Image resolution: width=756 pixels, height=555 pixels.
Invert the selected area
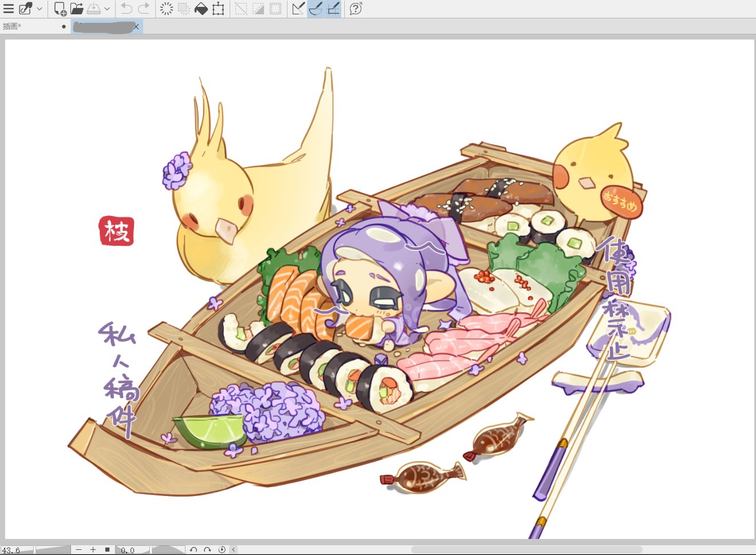pyautogui.click(x=258, y=9)
